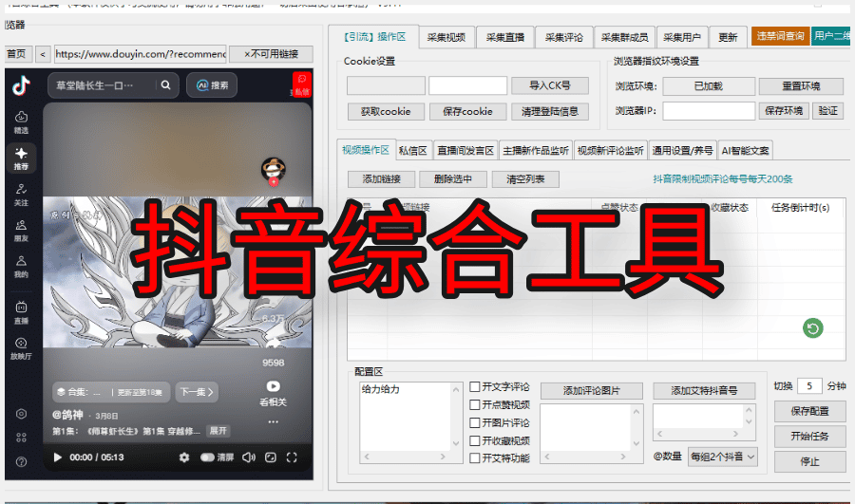Switch to the 采集视频 tab

(446, 38)
